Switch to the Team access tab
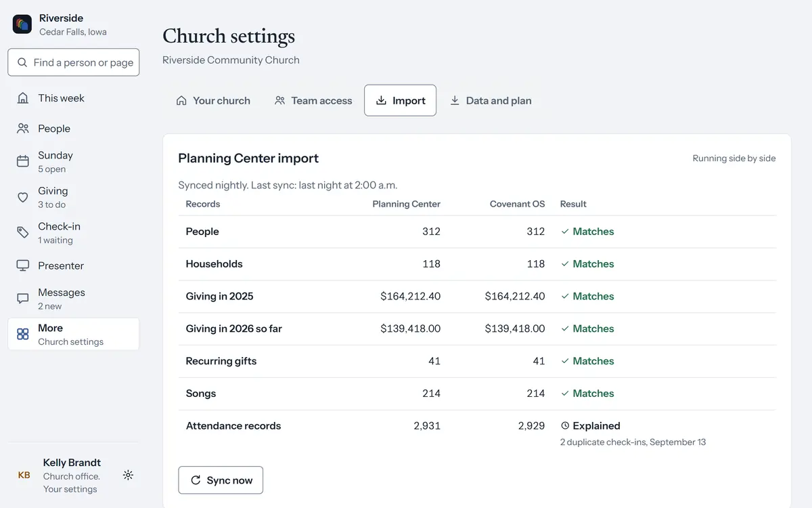 [313, 100]
